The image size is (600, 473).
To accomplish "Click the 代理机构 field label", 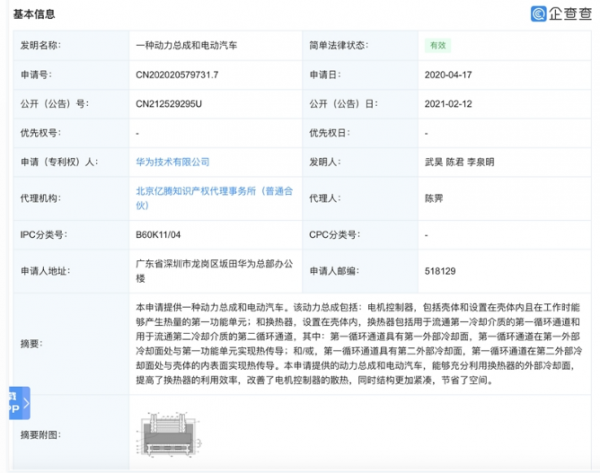I will [x=41, y=198].
